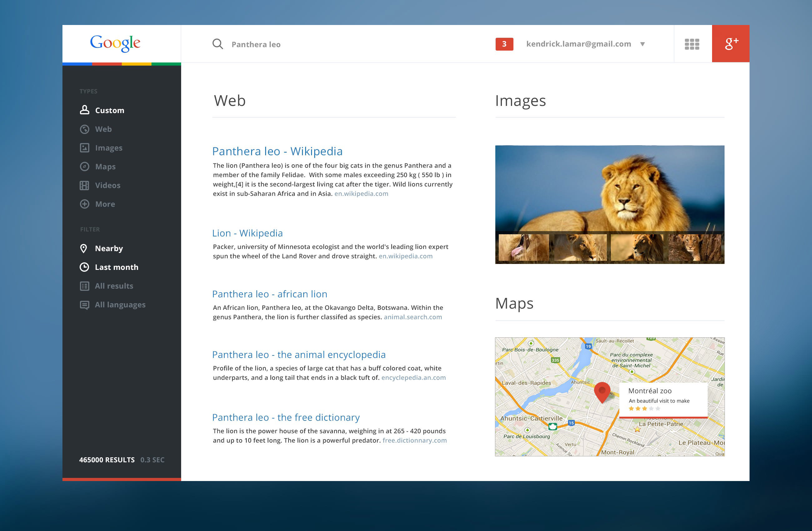This screenshot has width=812, height=531.
Task: Click en.wikipedia.com under Panthera leo - Wikipedia
Action: point(361,194)
